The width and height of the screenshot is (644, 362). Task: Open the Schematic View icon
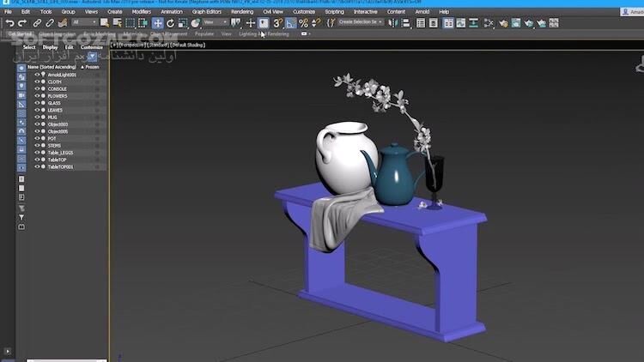473,23
